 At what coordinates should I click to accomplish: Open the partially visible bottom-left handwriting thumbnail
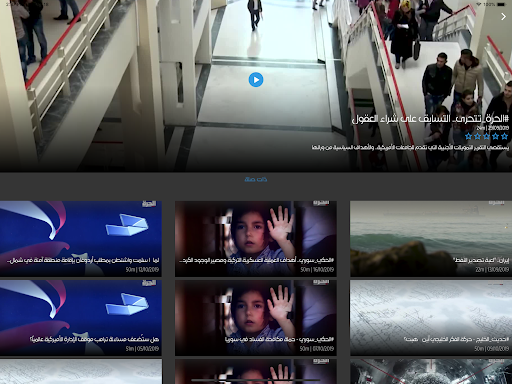[81, 371]
